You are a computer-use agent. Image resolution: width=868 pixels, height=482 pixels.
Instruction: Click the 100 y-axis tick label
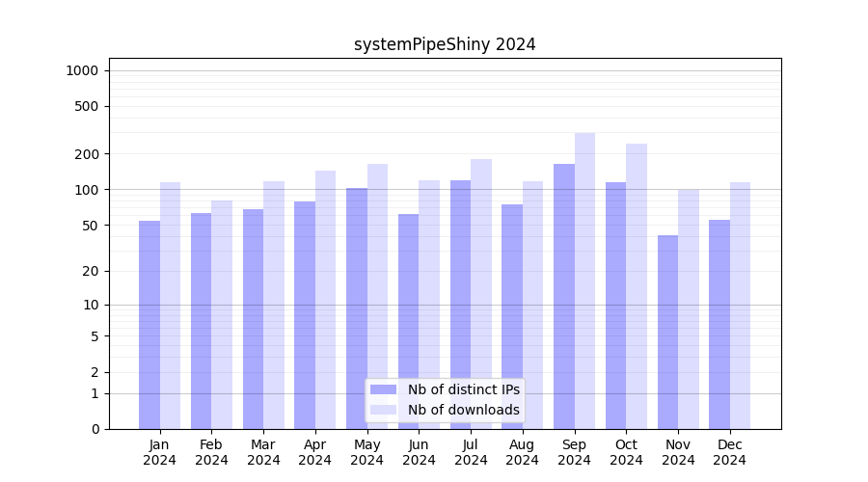tap(87, 190)
